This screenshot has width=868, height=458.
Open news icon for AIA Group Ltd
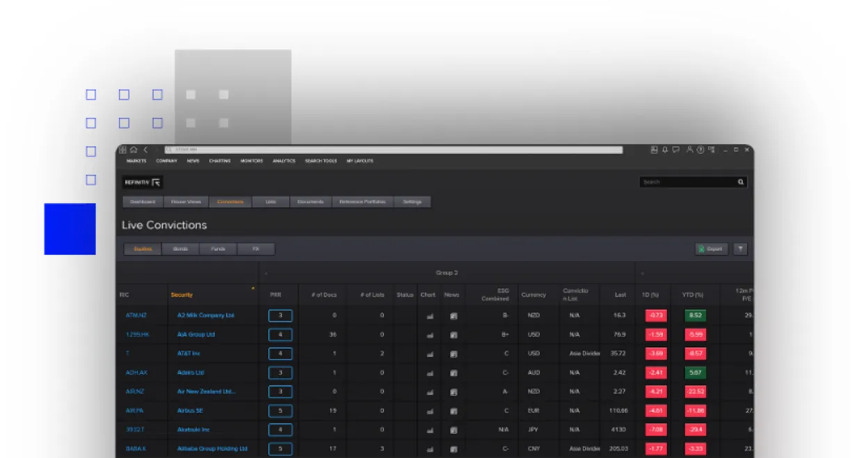click(453, 335)
